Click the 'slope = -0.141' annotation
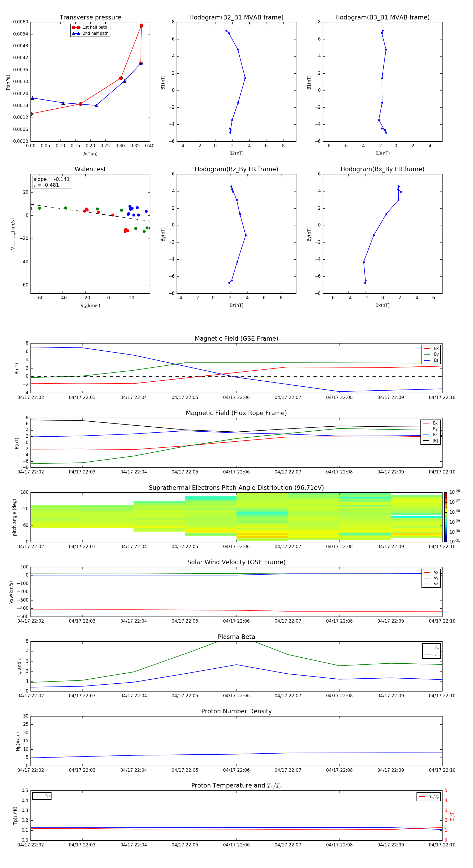Viewport: 473px width, 868px height. (52, 179)
